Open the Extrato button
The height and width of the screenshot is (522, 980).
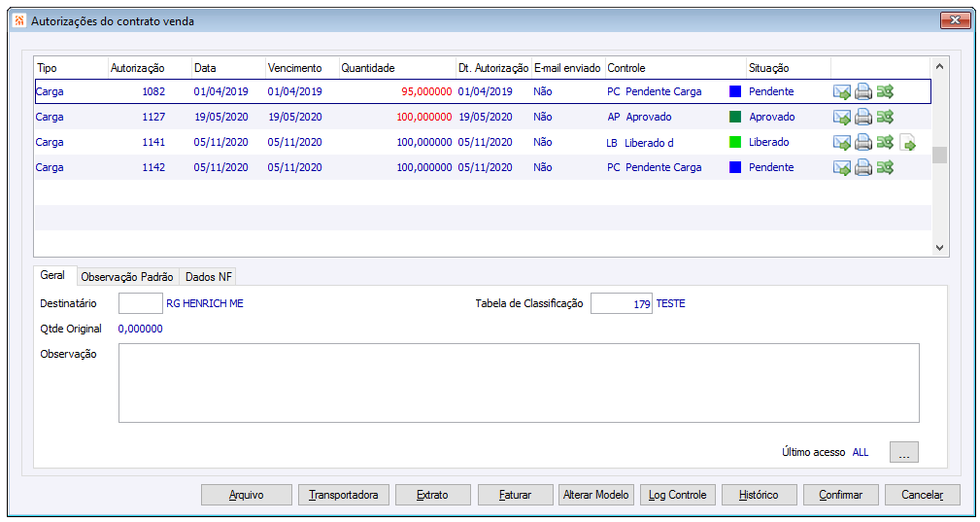432,495
